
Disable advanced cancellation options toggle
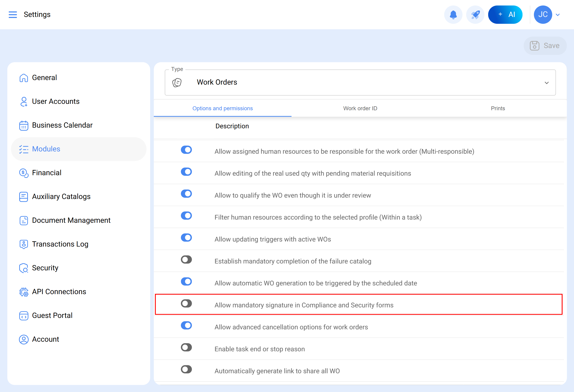pyautogui.click(x=186, y=325)
